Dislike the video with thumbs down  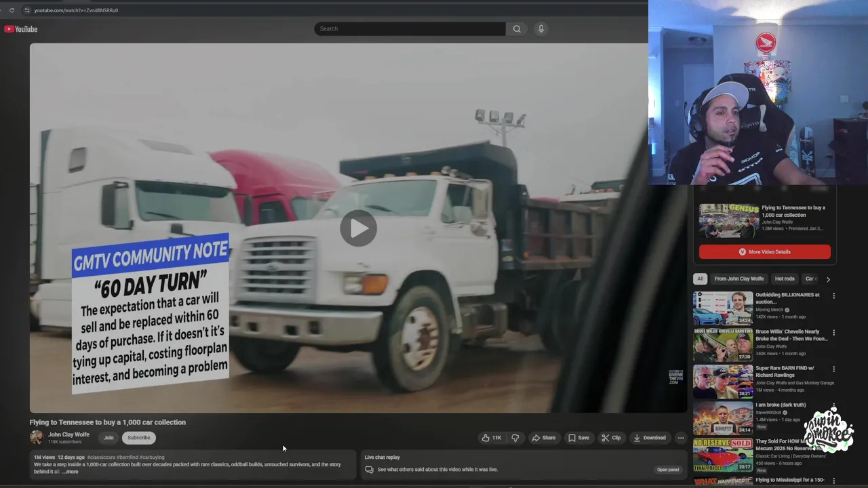click(x=515, y=438)
